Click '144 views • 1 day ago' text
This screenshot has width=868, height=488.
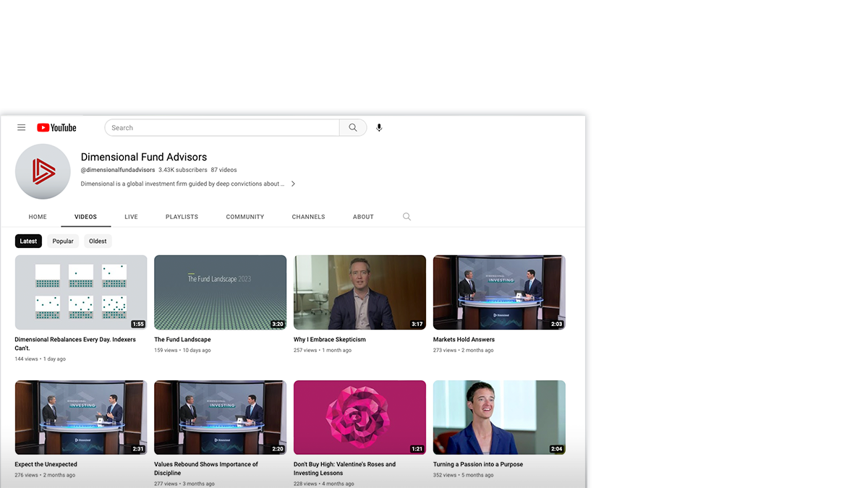click(x=41, y=359)
